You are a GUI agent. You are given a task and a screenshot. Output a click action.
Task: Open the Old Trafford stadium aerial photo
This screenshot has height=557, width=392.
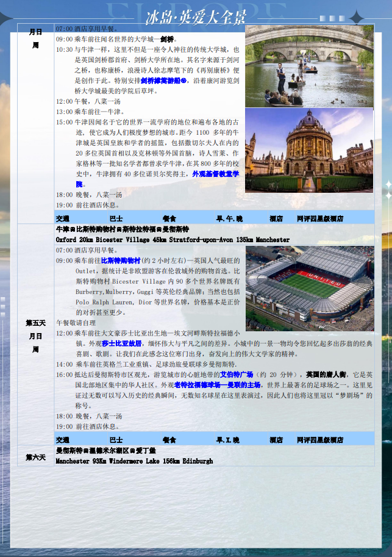tap(310, 289)
